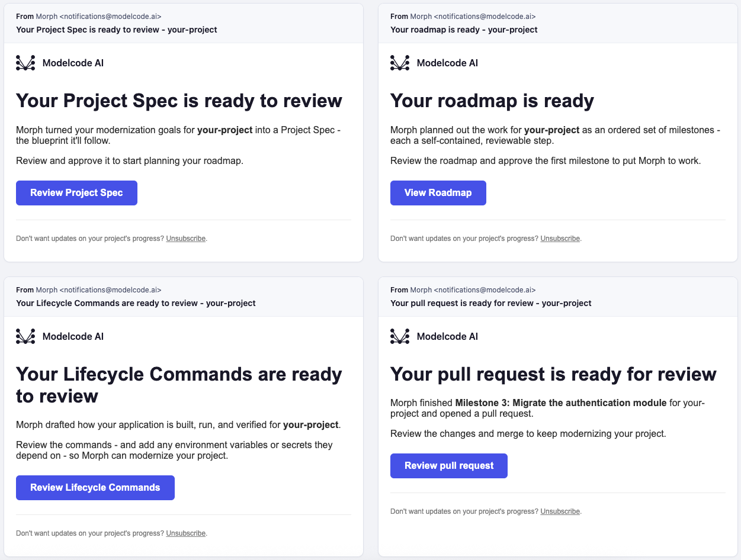Click 'Modelcode AI' brand name in Project Spec email
Image resolution: width=741 pixels, height=560 pixels.
73,63
